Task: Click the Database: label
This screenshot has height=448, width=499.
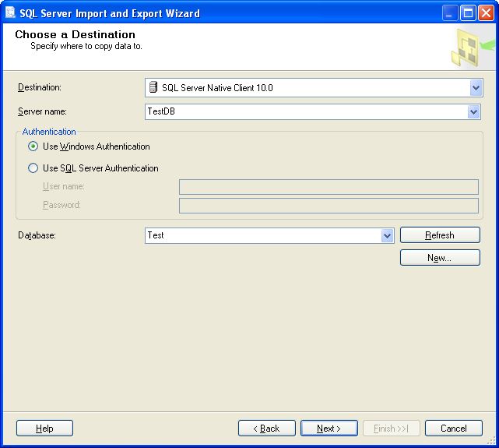Action: click(x=37, y=235)
